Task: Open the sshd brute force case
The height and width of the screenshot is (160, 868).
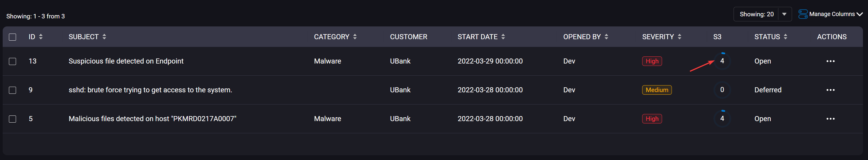Action: coord(150,90)
